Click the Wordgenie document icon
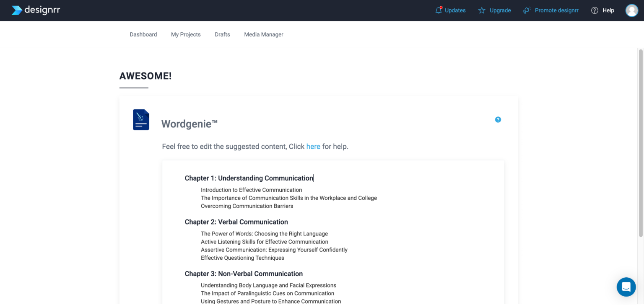 pos(141,120)
